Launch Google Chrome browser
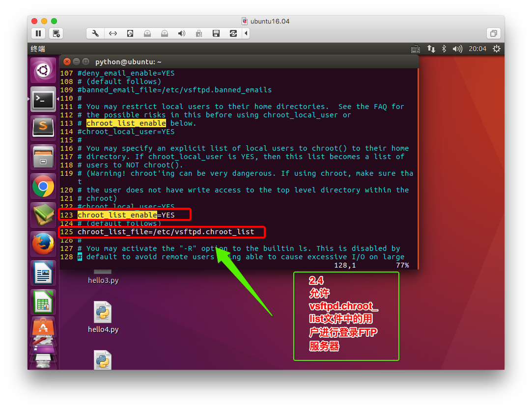 click(x=43, y=186)
